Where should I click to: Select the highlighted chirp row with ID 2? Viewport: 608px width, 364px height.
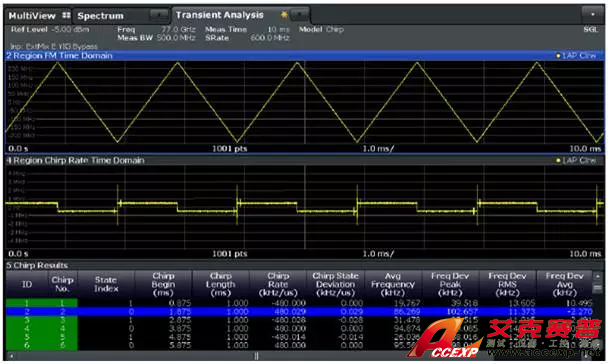pos(299,312)
